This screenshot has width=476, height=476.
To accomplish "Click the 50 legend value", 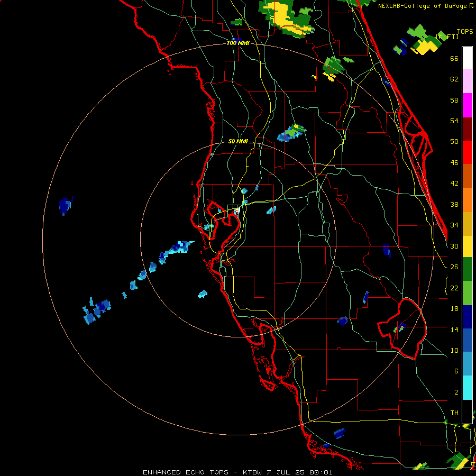I will pos(454,142).
